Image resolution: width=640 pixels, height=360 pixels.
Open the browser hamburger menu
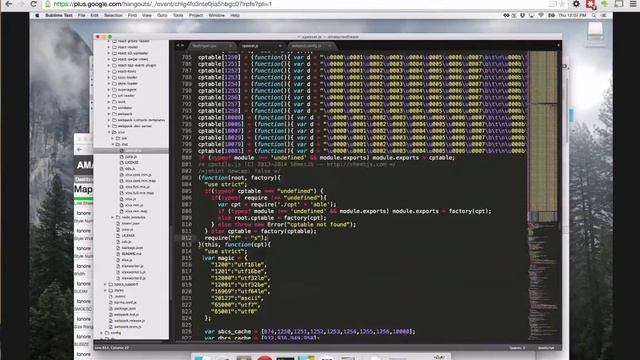tap(633, 4)
